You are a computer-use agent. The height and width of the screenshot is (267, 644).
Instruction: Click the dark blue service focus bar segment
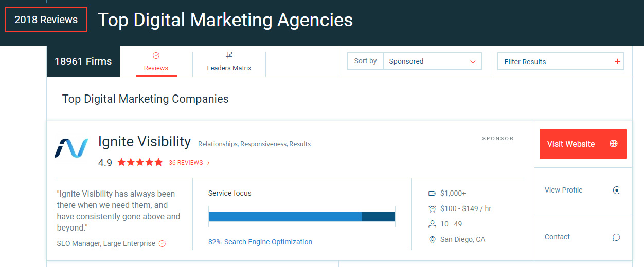tap(378, 216)
